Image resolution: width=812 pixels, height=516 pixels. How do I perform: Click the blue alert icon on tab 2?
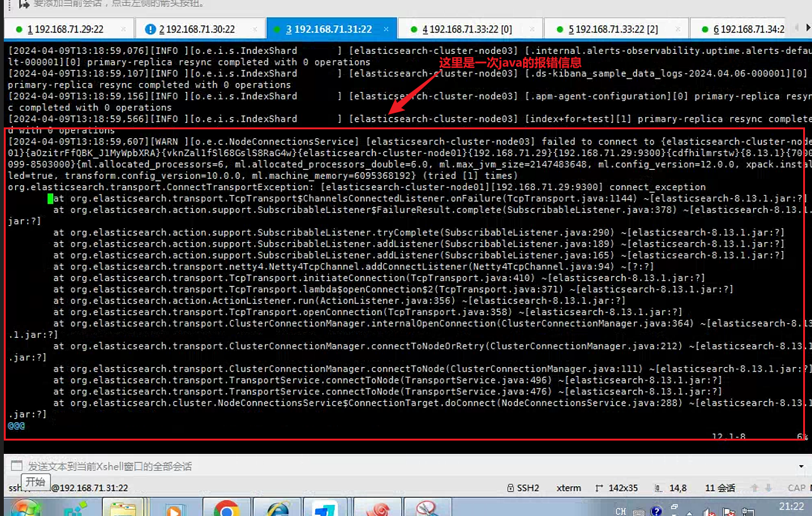coord(150,29)
